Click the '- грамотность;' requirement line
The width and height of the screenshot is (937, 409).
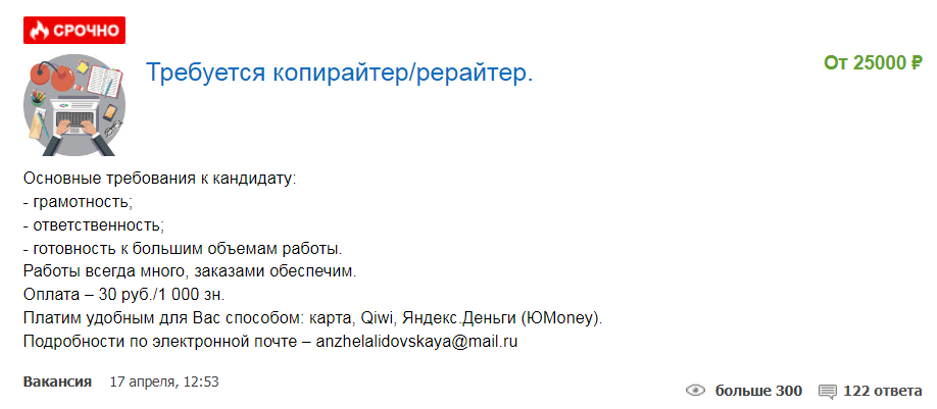click(x=77, y=202)
